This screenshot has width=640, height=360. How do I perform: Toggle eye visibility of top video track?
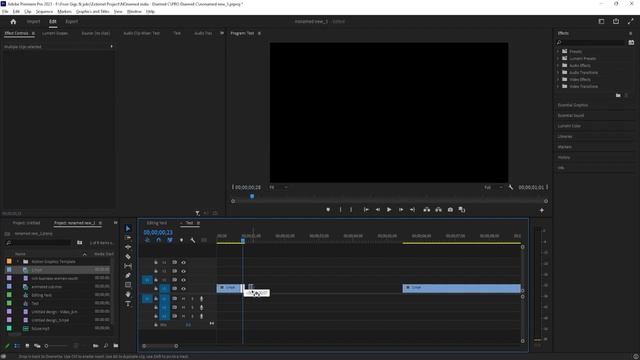coord(183,262)
